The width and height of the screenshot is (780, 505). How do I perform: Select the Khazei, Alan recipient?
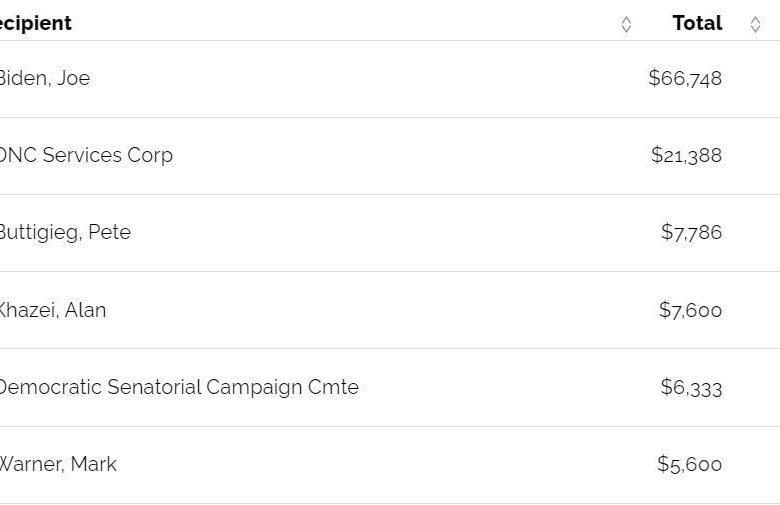pyautogui.click(x=52, y=310)
